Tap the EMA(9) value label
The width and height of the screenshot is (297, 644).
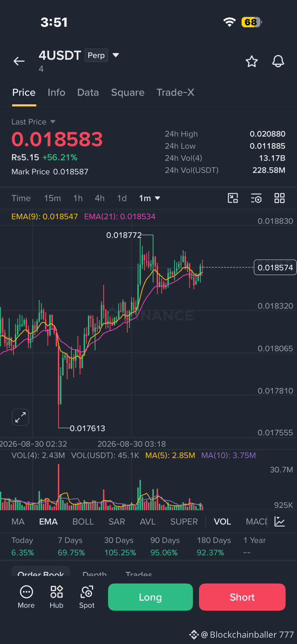[x=44, y=217]
